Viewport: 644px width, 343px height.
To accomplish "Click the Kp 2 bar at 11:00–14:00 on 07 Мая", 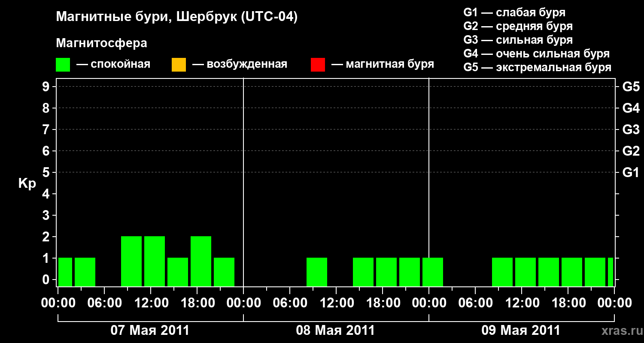I will pos(155,261).
